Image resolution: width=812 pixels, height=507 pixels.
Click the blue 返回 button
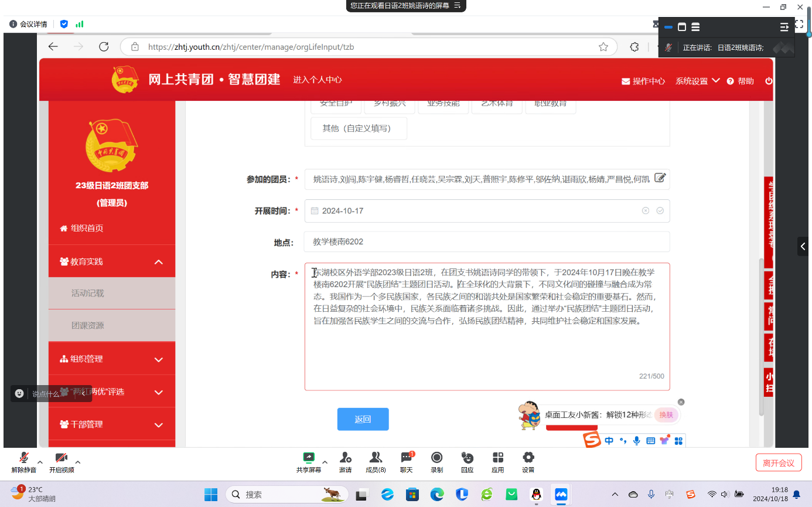(363, 419)
